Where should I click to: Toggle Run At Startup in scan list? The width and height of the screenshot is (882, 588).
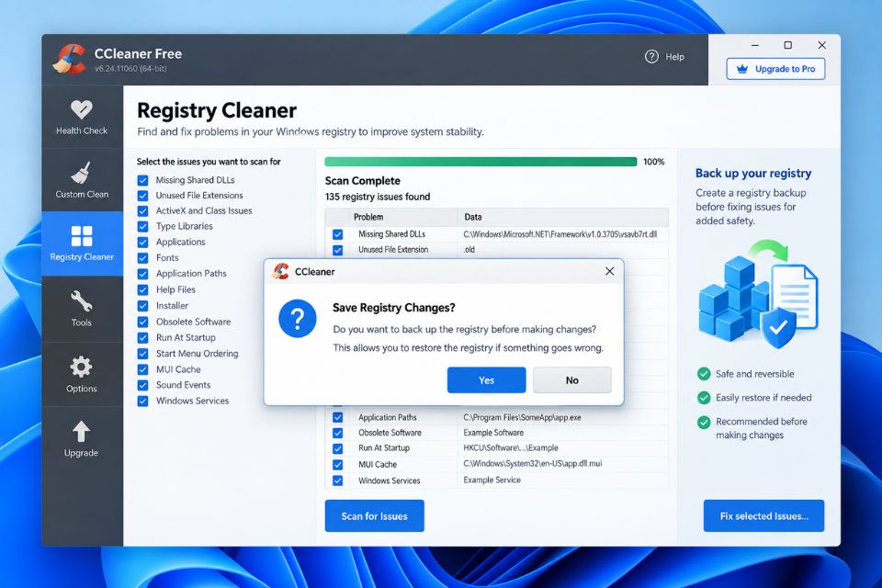[x=143, y=337]
